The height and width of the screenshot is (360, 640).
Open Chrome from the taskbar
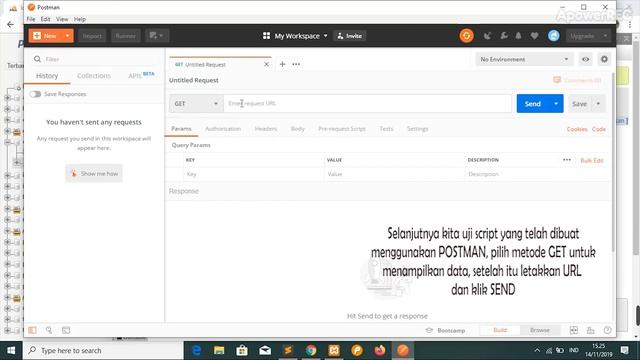coord(311,350)
